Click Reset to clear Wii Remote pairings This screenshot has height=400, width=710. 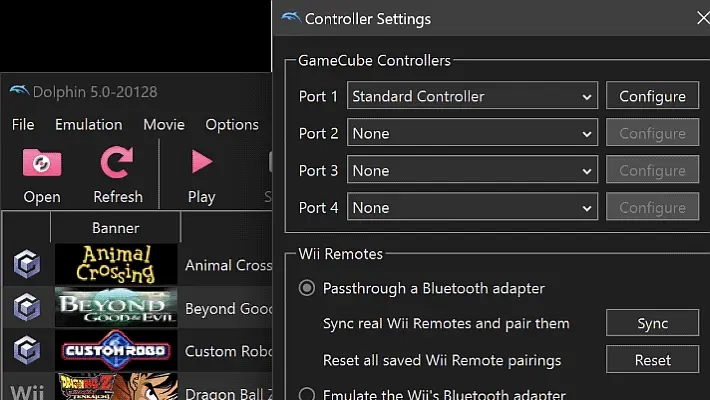pos(652,360)
